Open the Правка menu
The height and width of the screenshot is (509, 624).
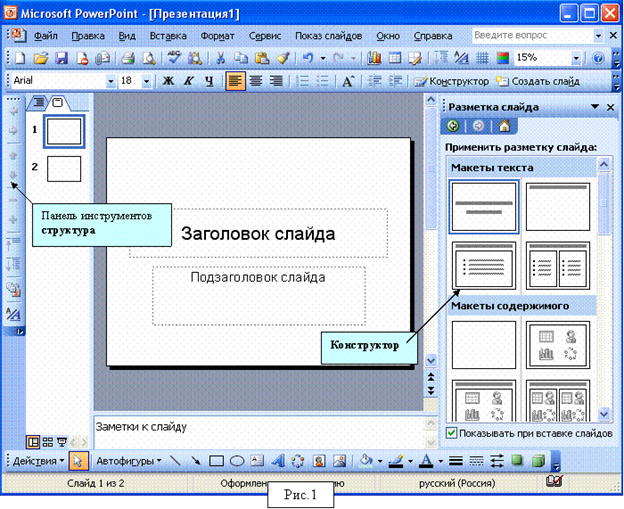[x=88, y=36]
